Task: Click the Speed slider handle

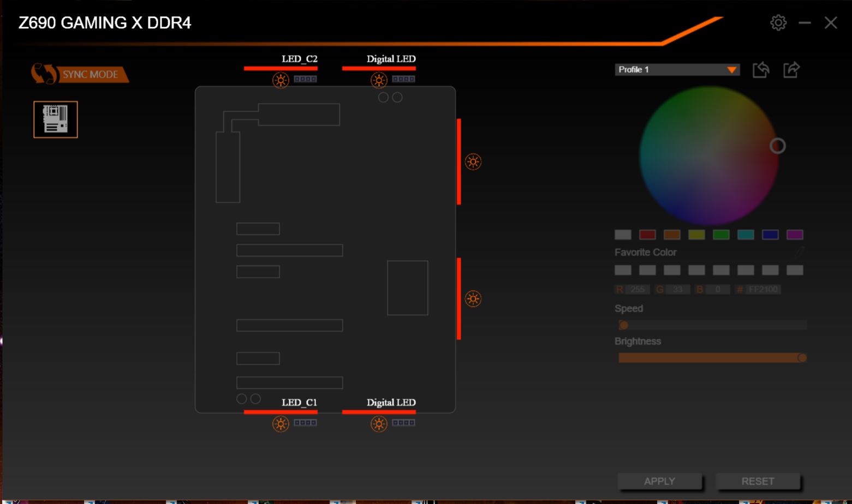Action: pyautogui.click(x=623, y=325)
